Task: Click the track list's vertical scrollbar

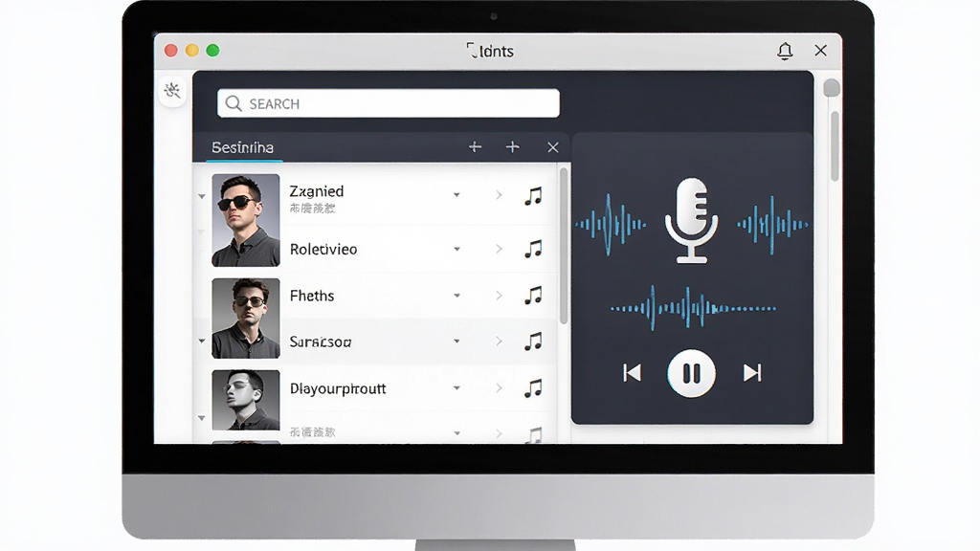Action: (x=563, y=246)
